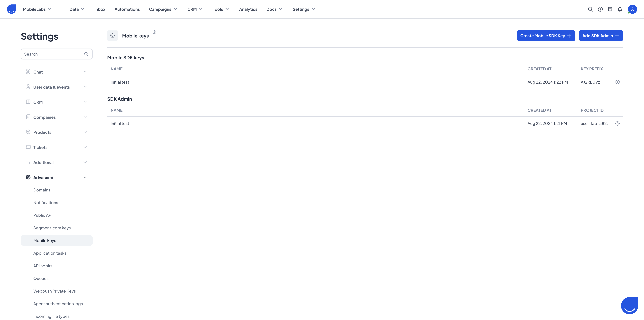644x320 pixels.
Task: Open the user profile avatar
Action: click(632, 9)
